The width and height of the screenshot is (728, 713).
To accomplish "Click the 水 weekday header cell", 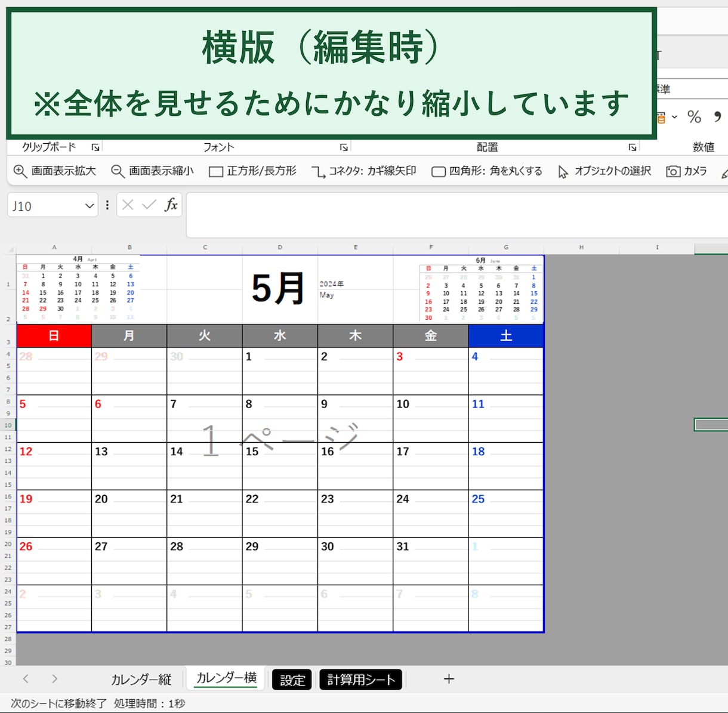I will [280, 336].
